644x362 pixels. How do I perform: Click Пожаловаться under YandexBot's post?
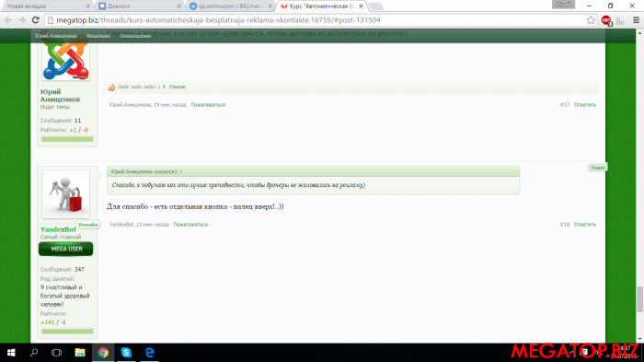pyautogui.click(x=190, y=225)
